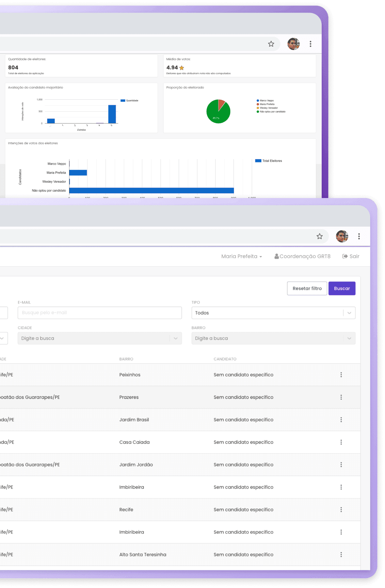The width and height of the screenshot is (385, 588).
Task: Click profile avatar in lower browser toolbar
Action: (x=342, y=236)
